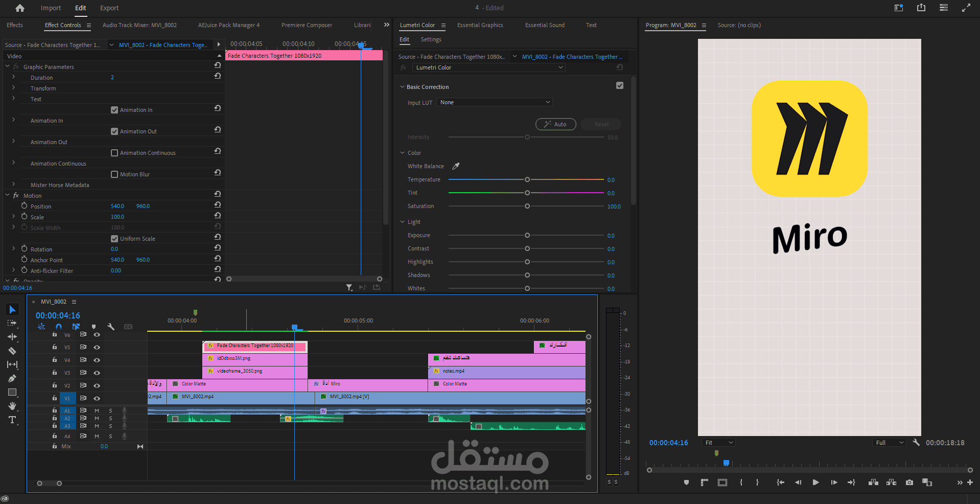Viewport: 980px width, 504px height.
Task: Open Quick Export share icon
Action: pyautogui.click(x=921, y=8)
